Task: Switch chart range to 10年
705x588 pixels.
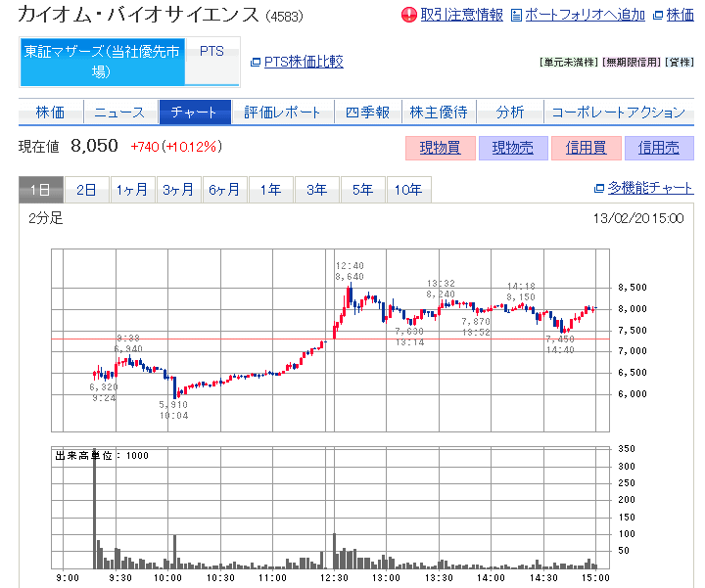Action: click(x=408, y=190)
